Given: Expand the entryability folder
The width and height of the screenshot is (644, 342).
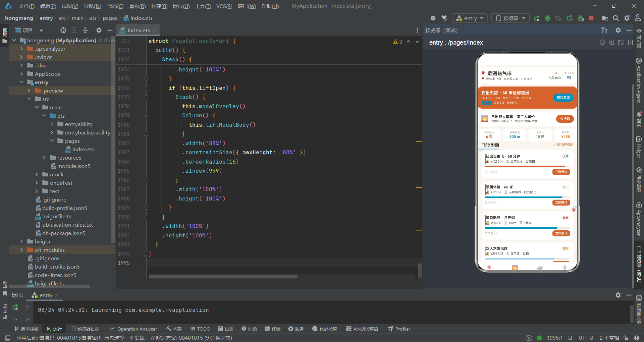Looking at the screenshot, I should [52, 124].
